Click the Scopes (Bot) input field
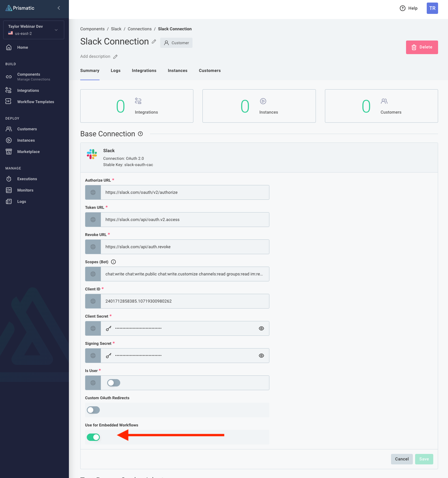Image resolution: width=448 pixels, height=478 pixels. [185, 274]
